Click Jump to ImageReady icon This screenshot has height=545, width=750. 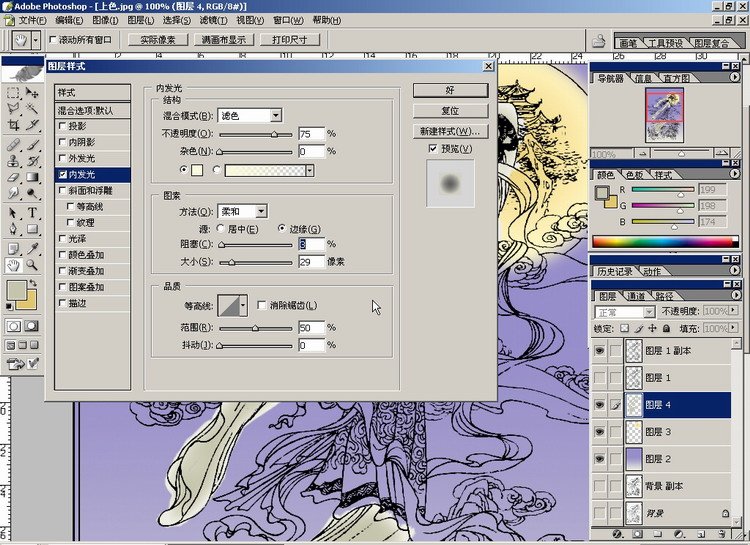tap(15, 364)
